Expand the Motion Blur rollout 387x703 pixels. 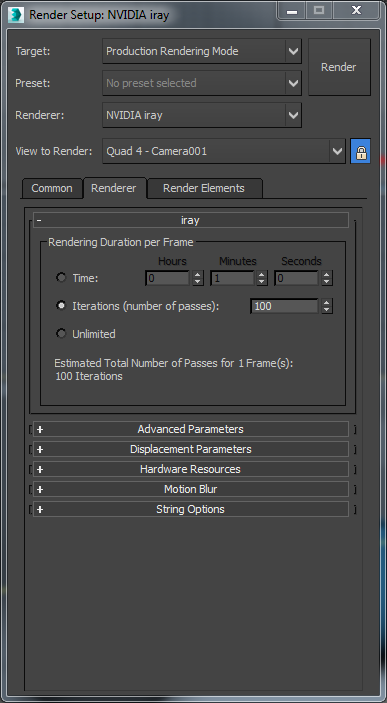[191, 489]
